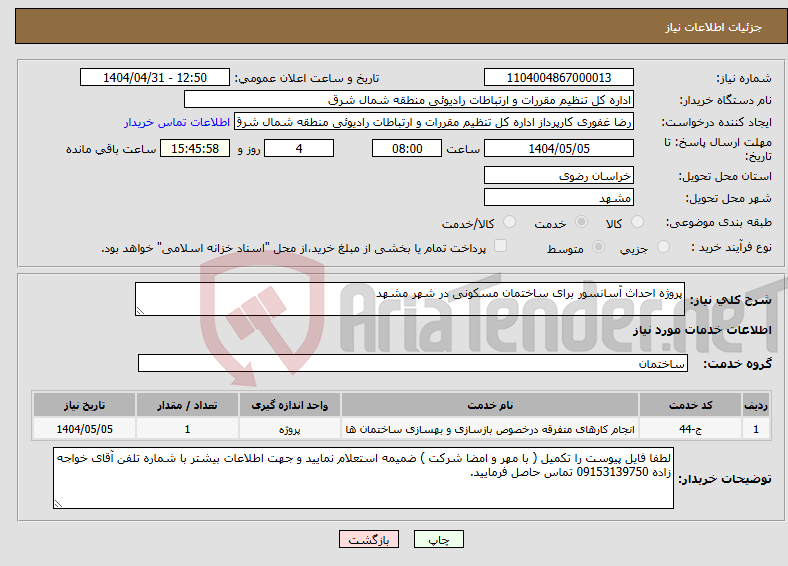788x566 pixels.
Task: Select the کالا/خدمت radio button
Action: 509,222
